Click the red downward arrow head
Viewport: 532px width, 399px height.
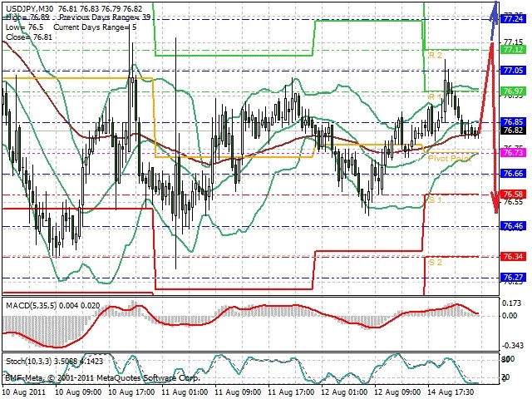(x=495, y=204)
